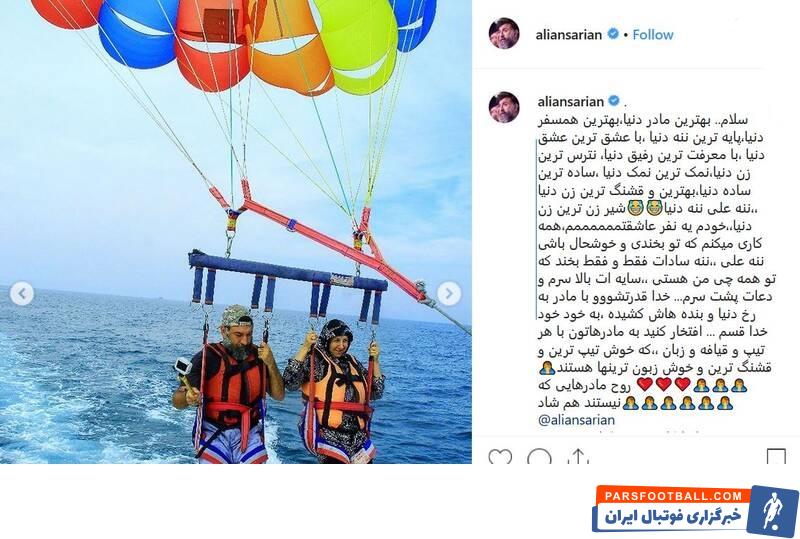Screen dimensions: 800x539
Task: Click the Follow link
Action: [653, 35]
